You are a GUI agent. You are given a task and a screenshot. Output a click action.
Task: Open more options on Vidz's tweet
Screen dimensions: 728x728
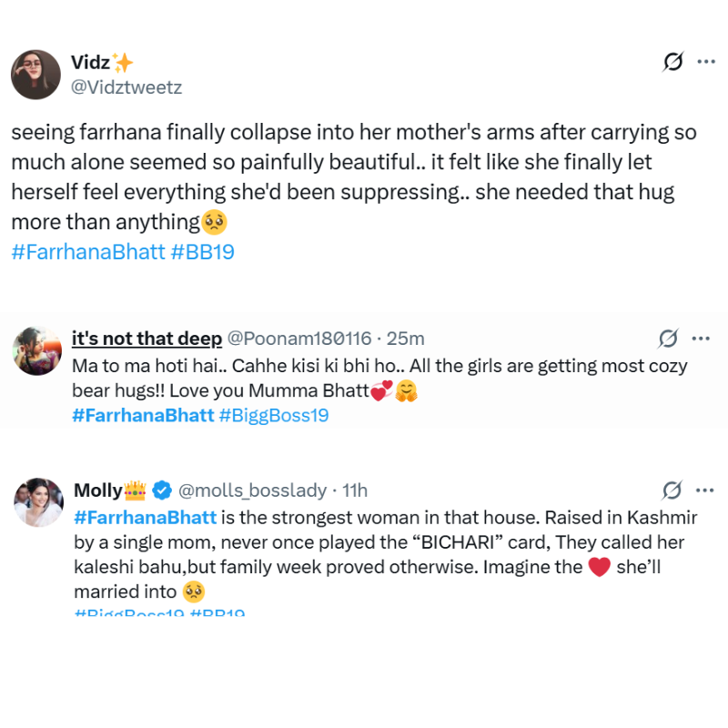pyautogui.click(x=705, y=62)
